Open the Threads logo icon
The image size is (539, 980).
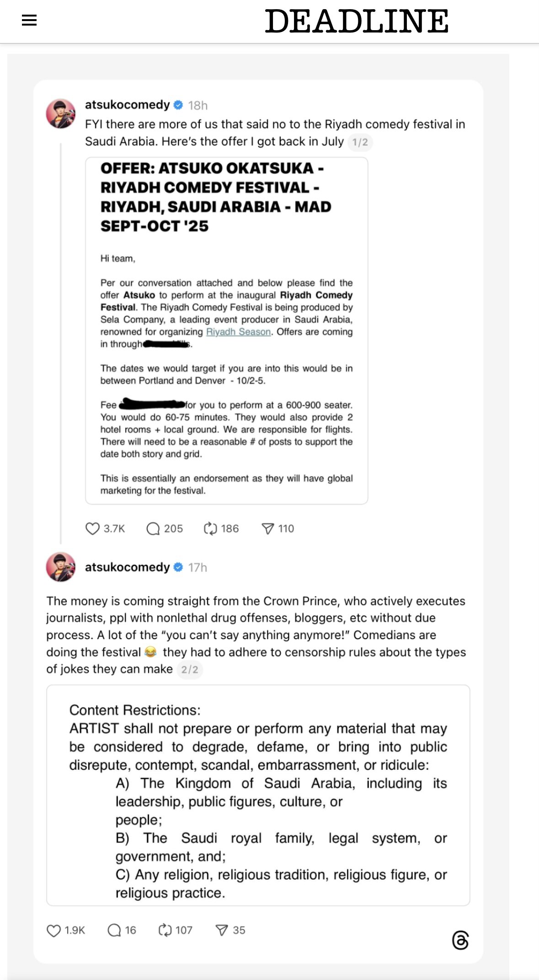coord(460,940)
